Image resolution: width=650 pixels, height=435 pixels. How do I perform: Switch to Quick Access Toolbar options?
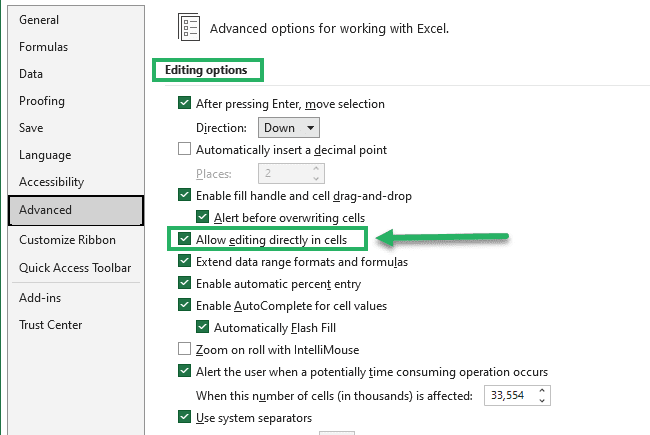tap(75, 268)
